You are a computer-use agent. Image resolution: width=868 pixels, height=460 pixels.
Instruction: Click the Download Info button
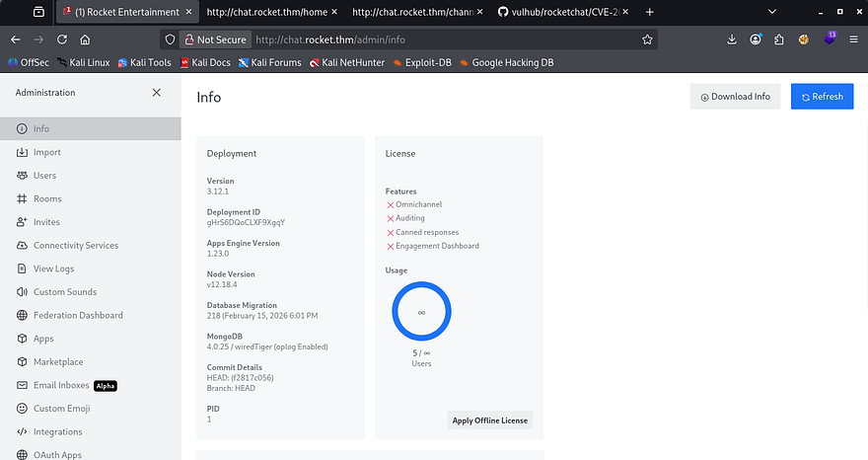735,97
